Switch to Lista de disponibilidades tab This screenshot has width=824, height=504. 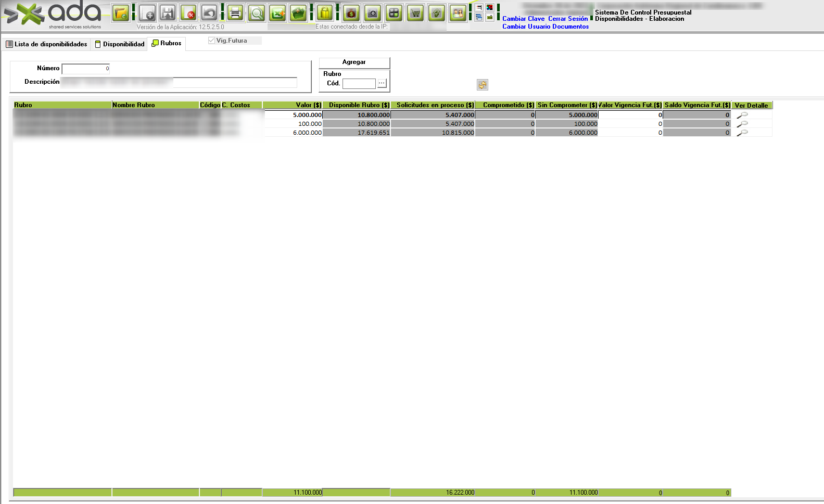pyautogui.click(x=46, y=44)
